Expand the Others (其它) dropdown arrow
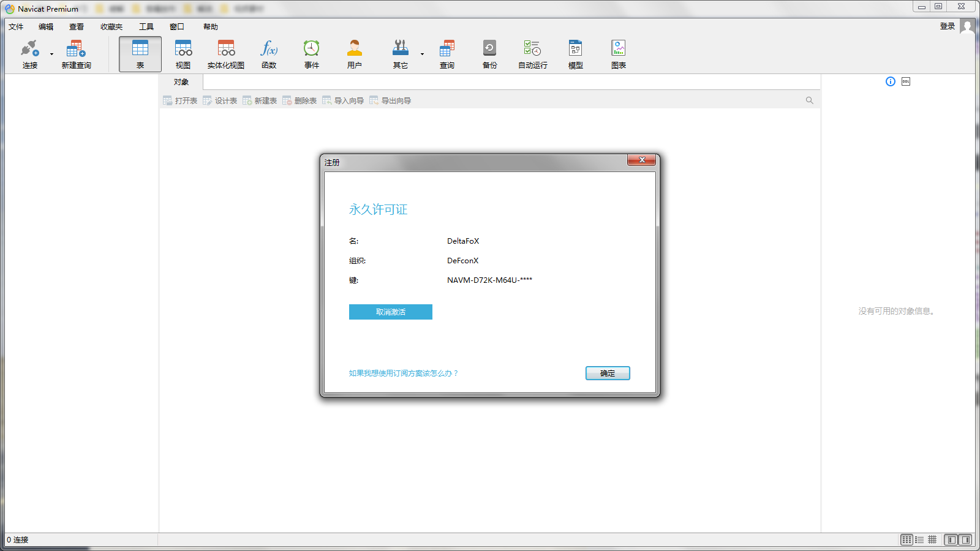 point(422,54)
